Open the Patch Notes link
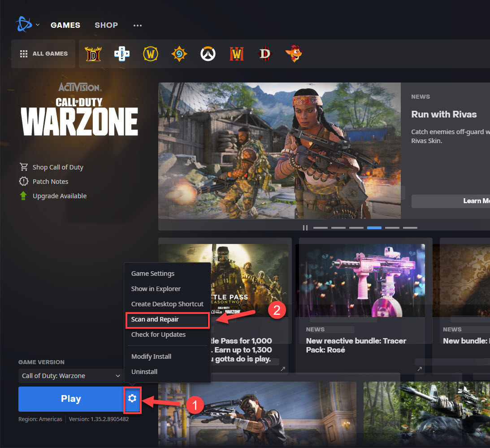This screenshot has height=448, width=490. coord(50,182)
